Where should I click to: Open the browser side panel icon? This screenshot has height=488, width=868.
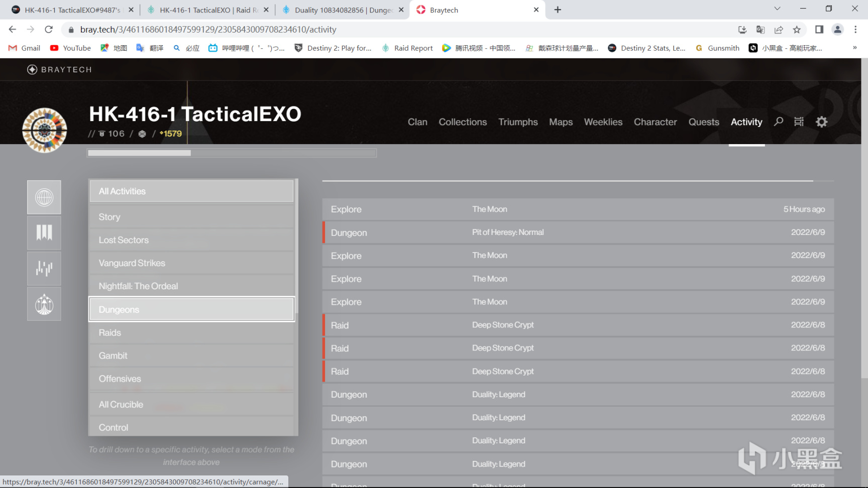[x=819, y=30]
